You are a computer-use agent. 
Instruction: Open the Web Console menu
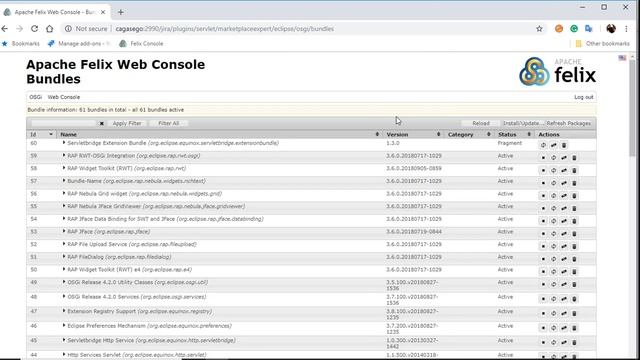[x=64, y=97]
